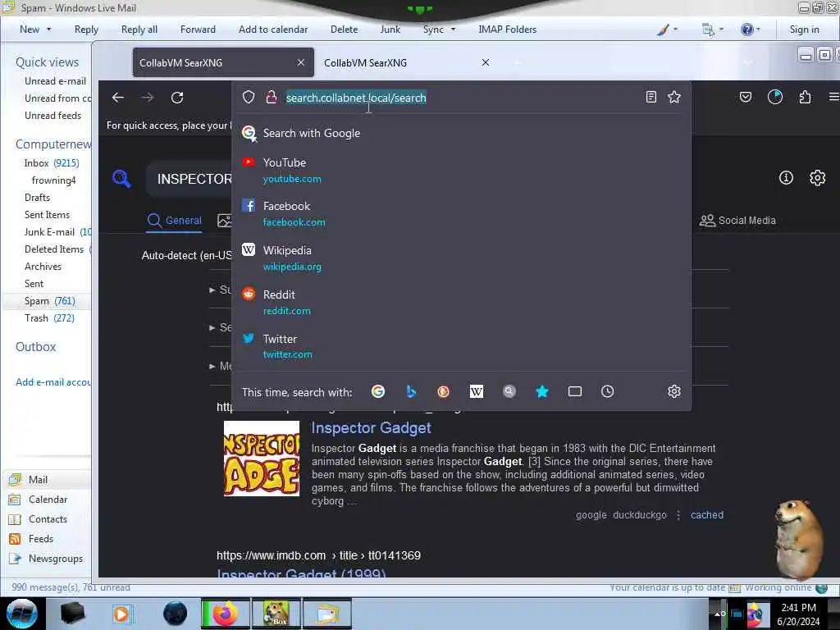
Task: Open the Windows Start orb
Action: coord(22,614)
